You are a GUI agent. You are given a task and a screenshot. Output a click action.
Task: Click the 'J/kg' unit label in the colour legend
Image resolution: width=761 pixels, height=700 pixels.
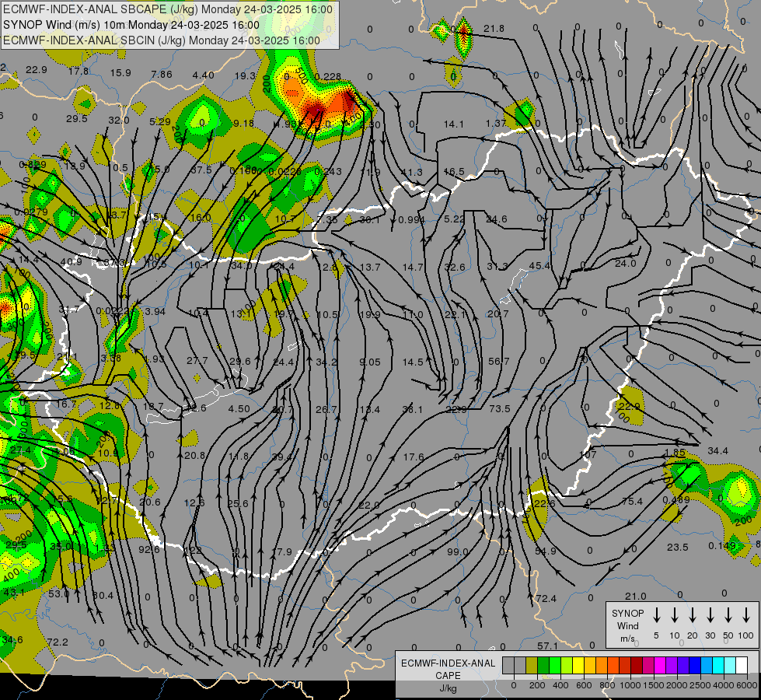point(448,688)
